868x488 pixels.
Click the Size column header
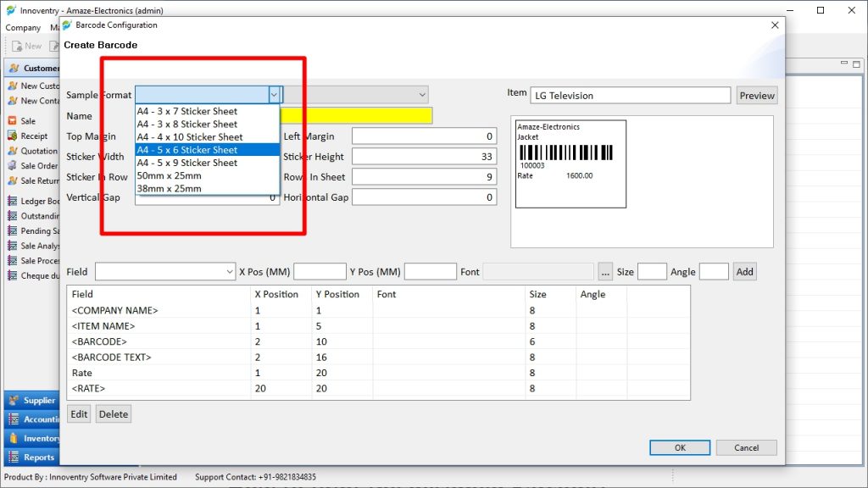(x=550, y=294)
